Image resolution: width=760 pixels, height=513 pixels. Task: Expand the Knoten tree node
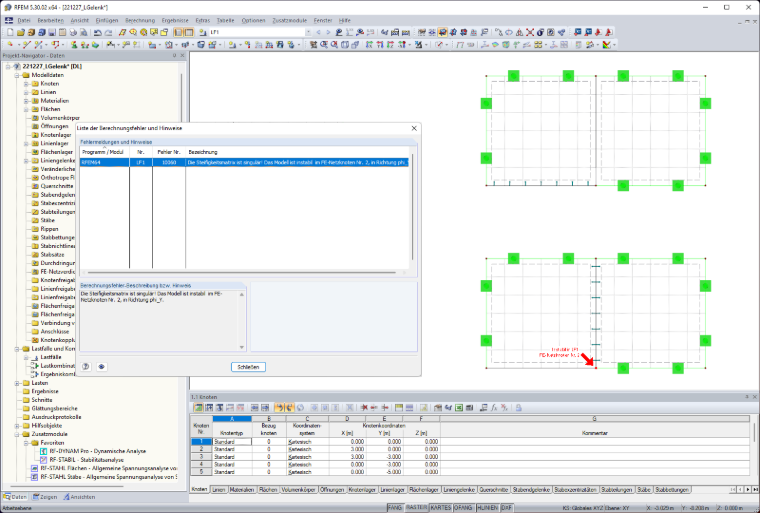(26, 84)
